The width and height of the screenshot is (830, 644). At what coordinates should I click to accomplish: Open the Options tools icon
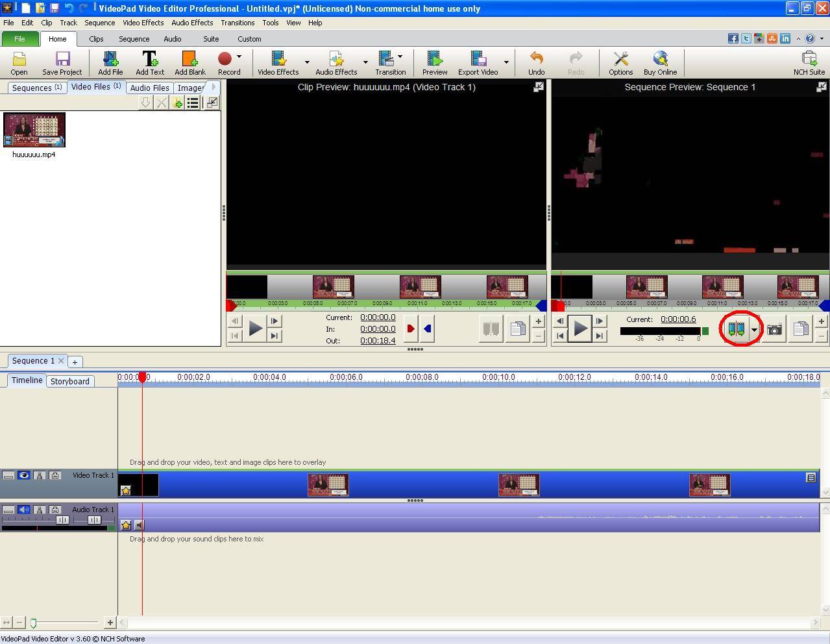pos(621,60)
